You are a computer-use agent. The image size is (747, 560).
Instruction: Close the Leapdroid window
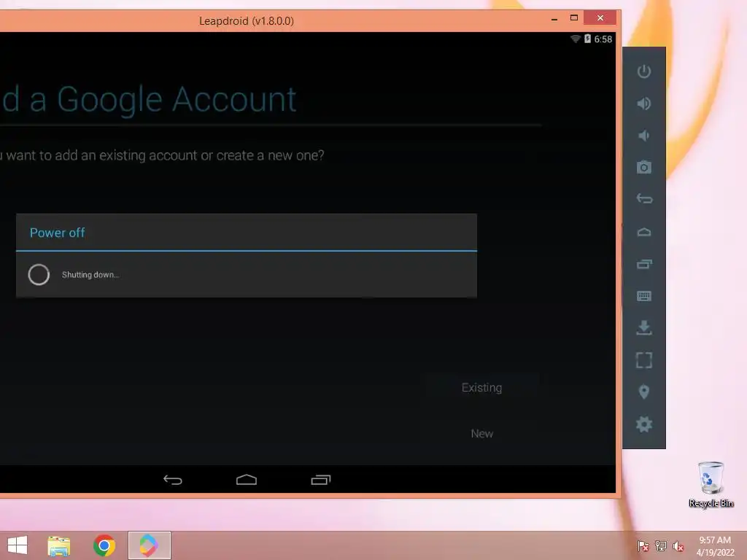tap(600, 18)
